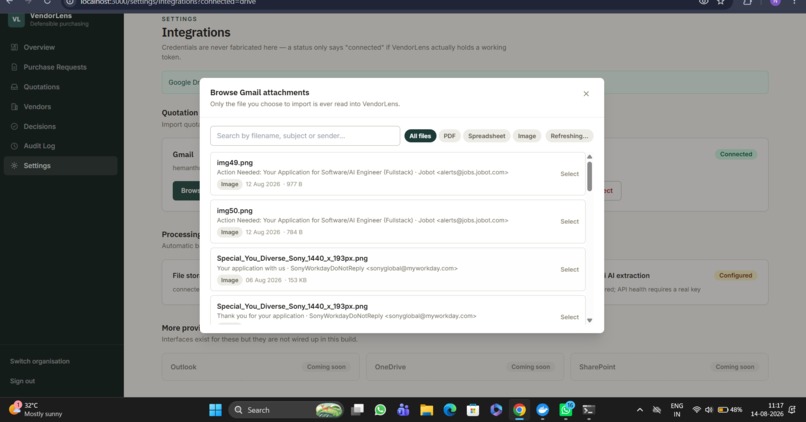The height and width of the screenshot is (422, 806).
Task: Open Windows Start menu
Action: point(215,410)
